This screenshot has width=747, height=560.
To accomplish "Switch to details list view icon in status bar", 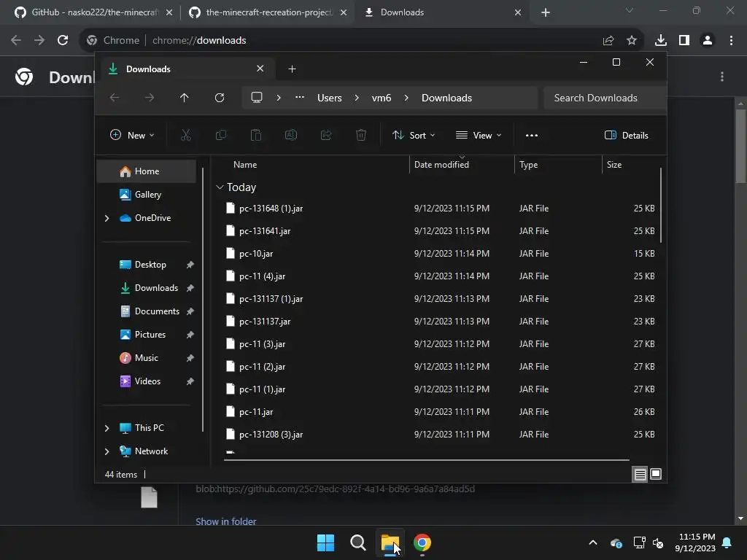I will pos(640,474).
